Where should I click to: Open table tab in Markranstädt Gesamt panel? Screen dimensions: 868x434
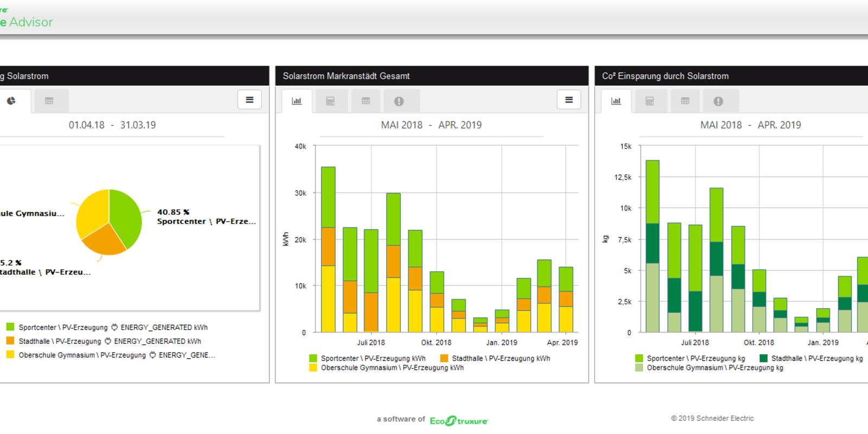[366, 101]
